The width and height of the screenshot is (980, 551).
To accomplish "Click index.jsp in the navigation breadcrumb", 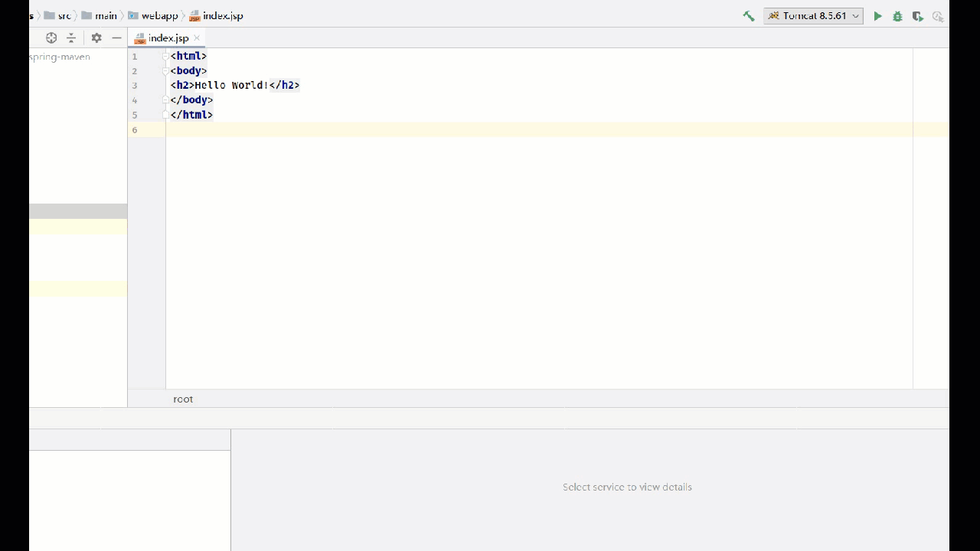I will pyautogui.click(x=216, y=16).
